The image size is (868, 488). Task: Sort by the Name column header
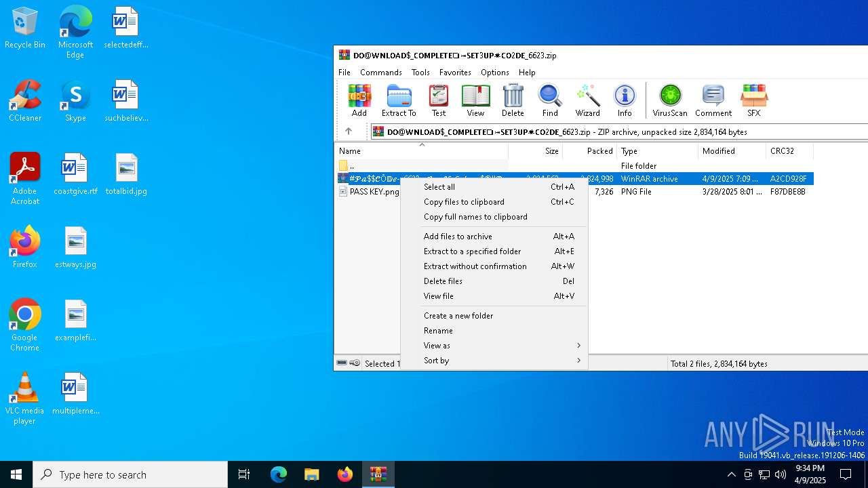click(422, 151)
